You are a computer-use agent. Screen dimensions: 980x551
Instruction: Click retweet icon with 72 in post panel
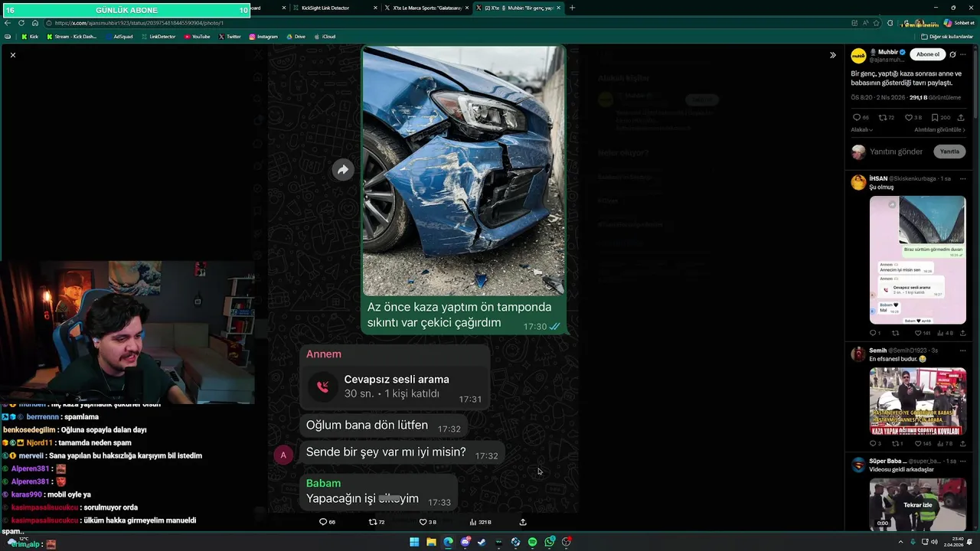(x=883, y=118)
